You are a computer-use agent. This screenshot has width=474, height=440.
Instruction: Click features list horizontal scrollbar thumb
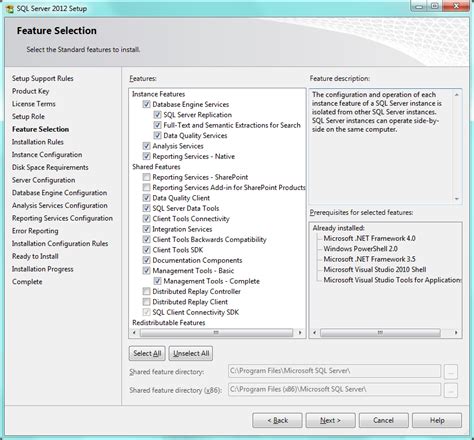(216, 333)
